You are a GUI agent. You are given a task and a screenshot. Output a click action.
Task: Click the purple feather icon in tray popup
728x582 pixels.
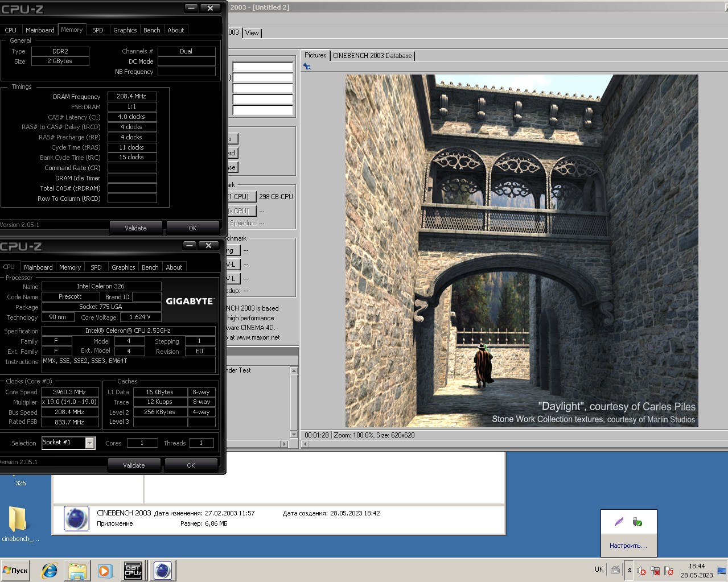point(619,521)
